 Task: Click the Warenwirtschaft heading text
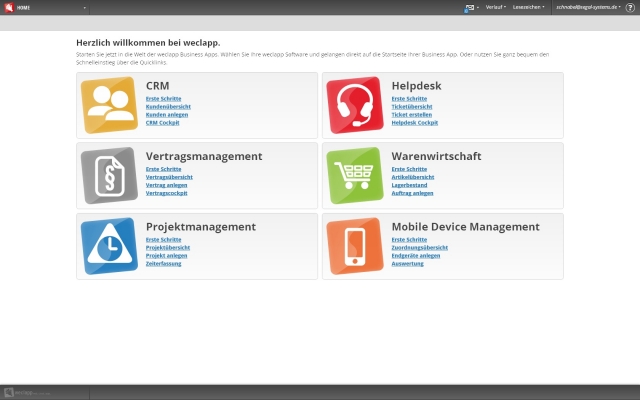[436, 156]
